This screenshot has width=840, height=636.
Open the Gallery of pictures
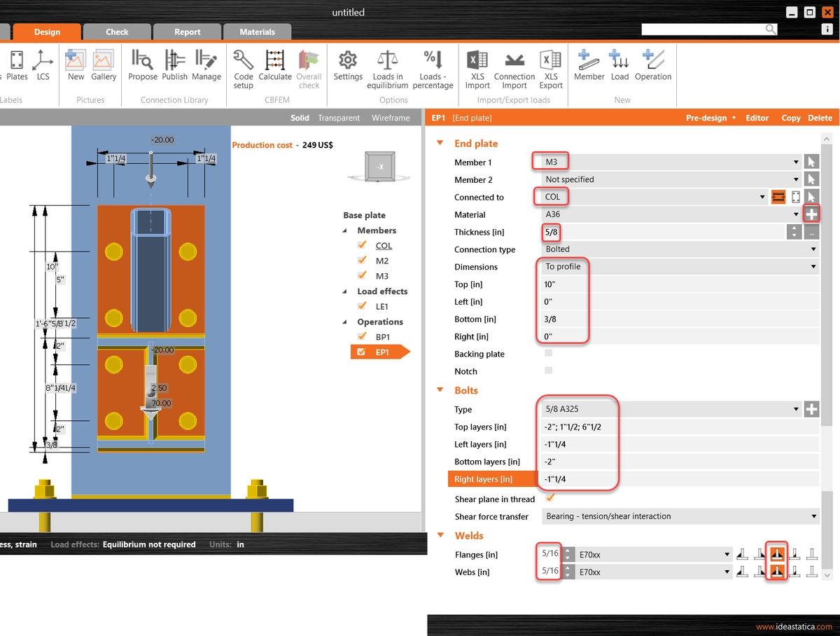click(104, 67)
